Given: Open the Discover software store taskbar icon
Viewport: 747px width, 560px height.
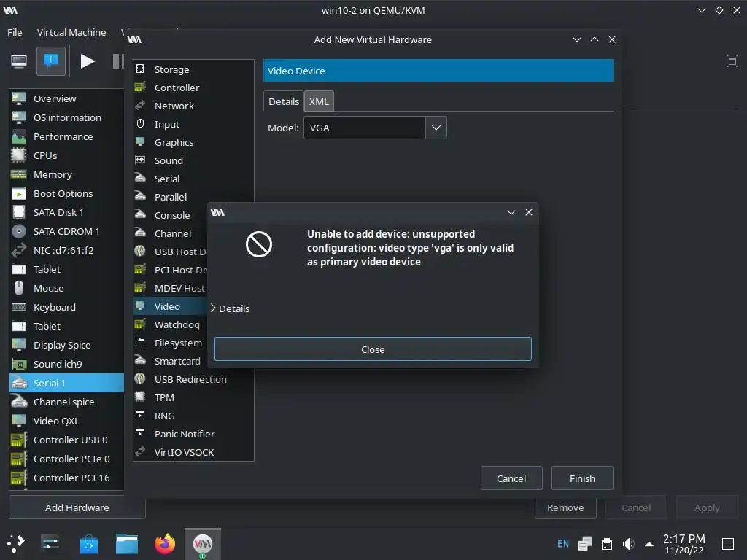Looking at the screenshot, I should pos(88,544).
